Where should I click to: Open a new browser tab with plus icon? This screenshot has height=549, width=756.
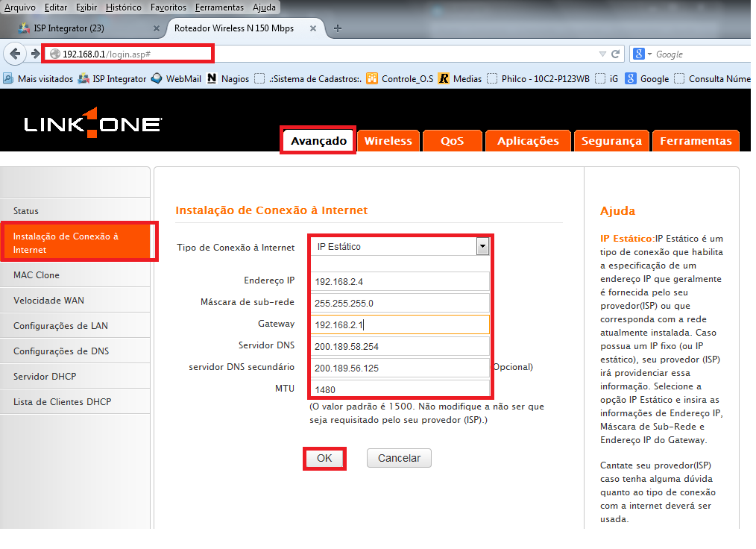point(338,28)
